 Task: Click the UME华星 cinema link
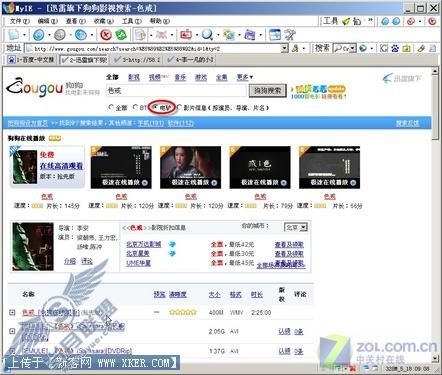pos(138,263)
